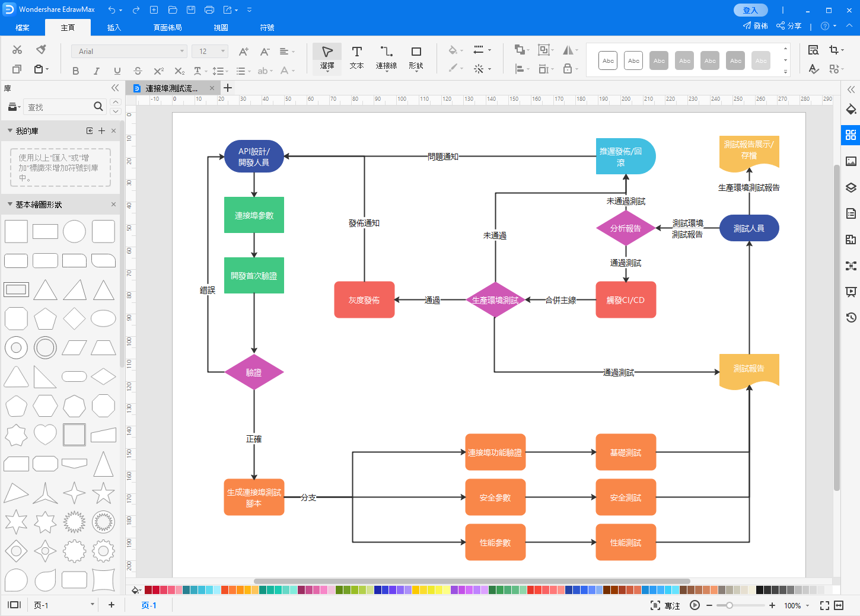The width and height of the screenshot is (860, 616).
Task: Click the library search magnifier icon
Action: point(98,107)
